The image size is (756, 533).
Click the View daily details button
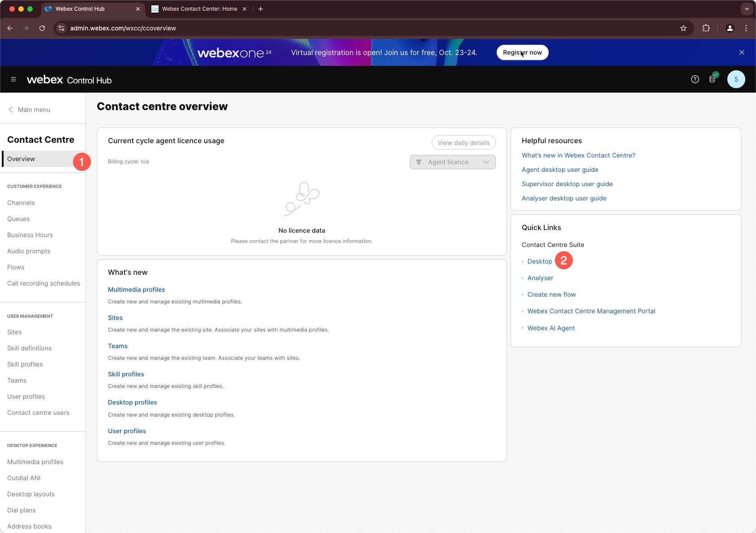click(463, 142)
